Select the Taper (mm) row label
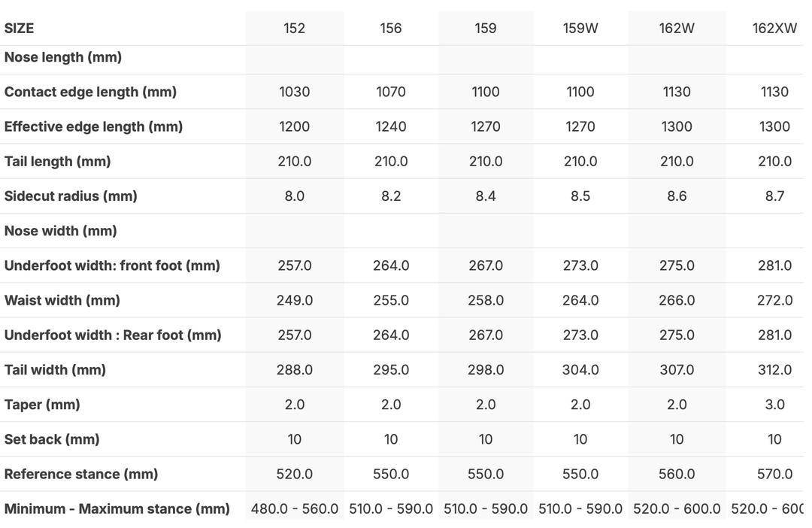This screenshot has height=528, width=812. click(42, 405)
